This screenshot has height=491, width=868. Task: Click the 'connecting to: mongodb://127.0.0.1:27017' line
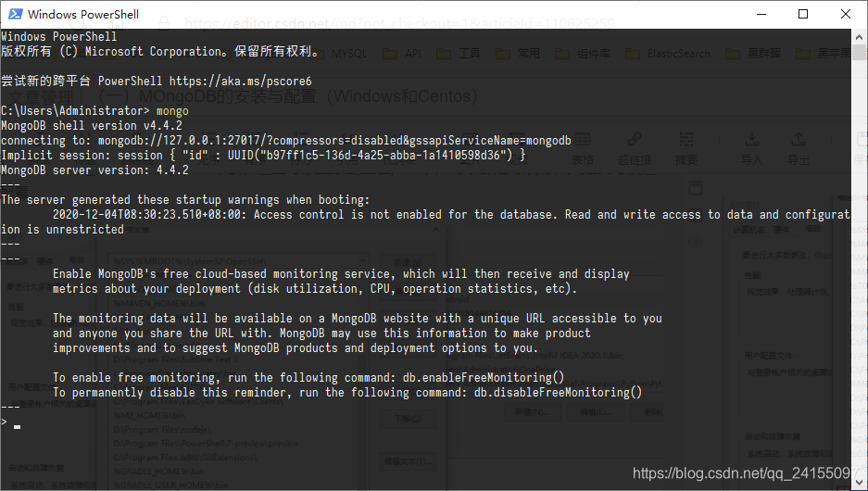tap(286, 141)
